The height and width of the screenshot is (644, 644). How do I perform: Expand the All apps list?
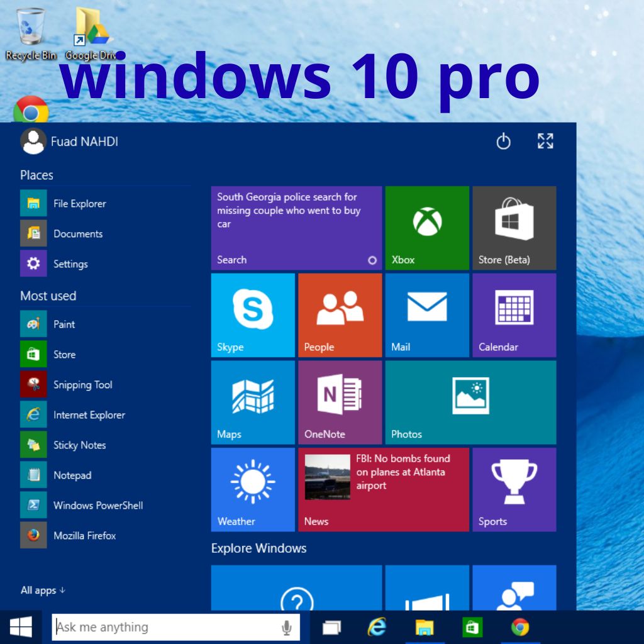tap(43, 591)
